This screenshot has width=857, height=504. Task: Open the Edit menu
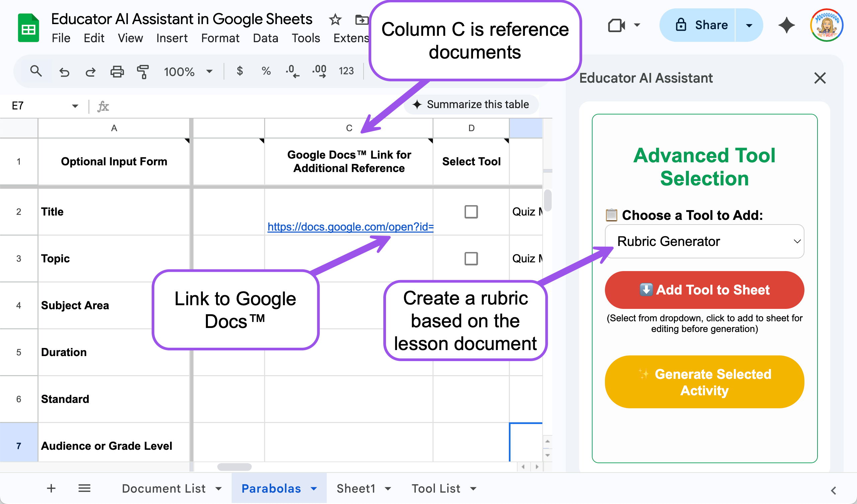pos(94,38)
